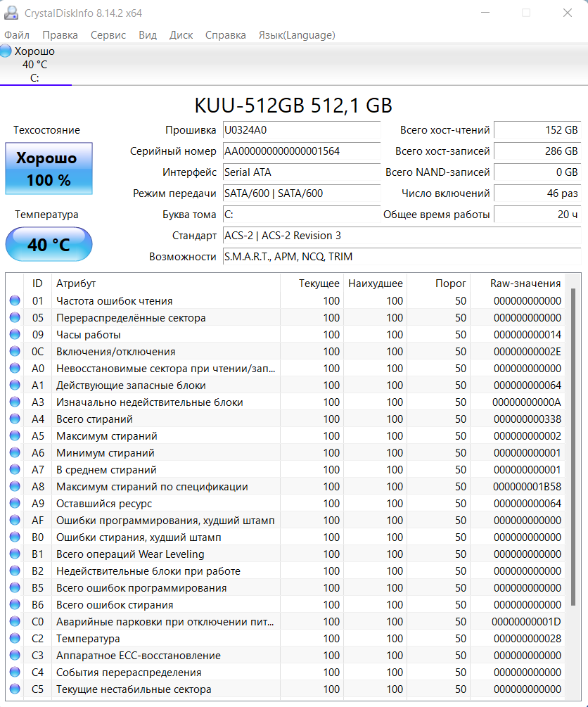The height and width of the screenshot is (707, 588).
Task: Click raw value 00000000002E in Включения/отключения row
Action: coord(527,351)
